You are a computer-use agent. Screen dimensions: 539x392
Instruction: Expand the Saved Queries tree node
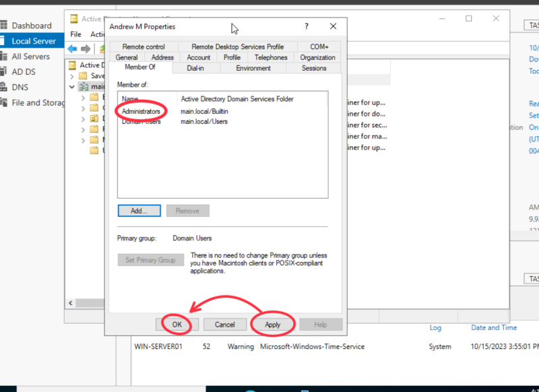pos(72,76)
